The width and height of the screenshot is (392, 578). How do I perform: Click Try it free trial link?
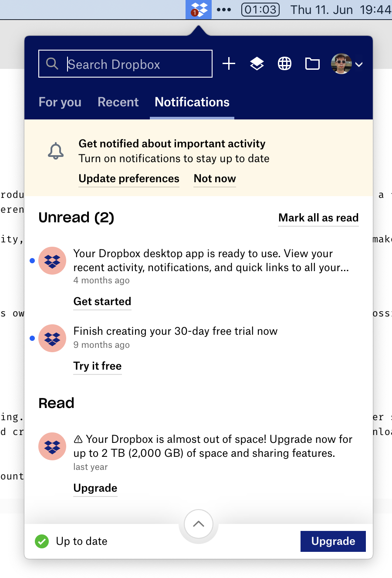point(98,366)
